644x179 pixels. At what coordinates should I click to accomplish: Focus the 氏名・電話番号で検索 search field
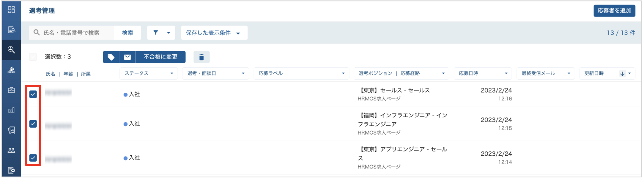(72, 33)
